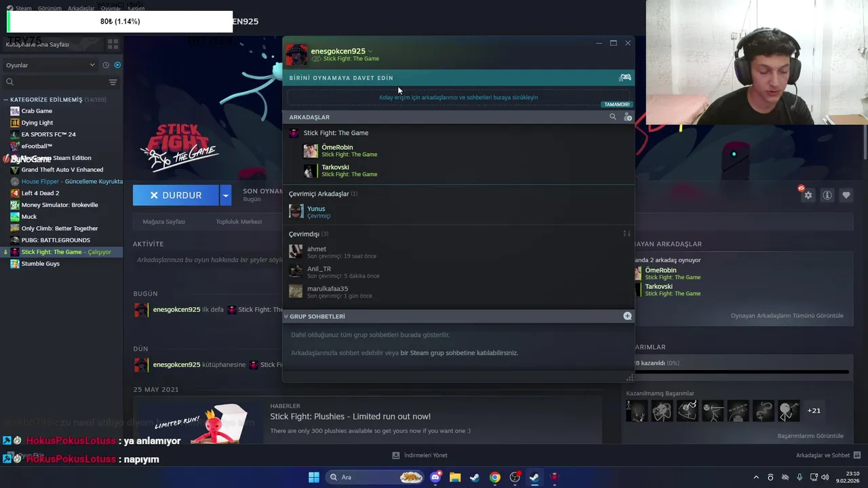The width and height of the screenshot is (868, 488).
Task: Open Discord from the taskbar
Action: coord(435,477)
